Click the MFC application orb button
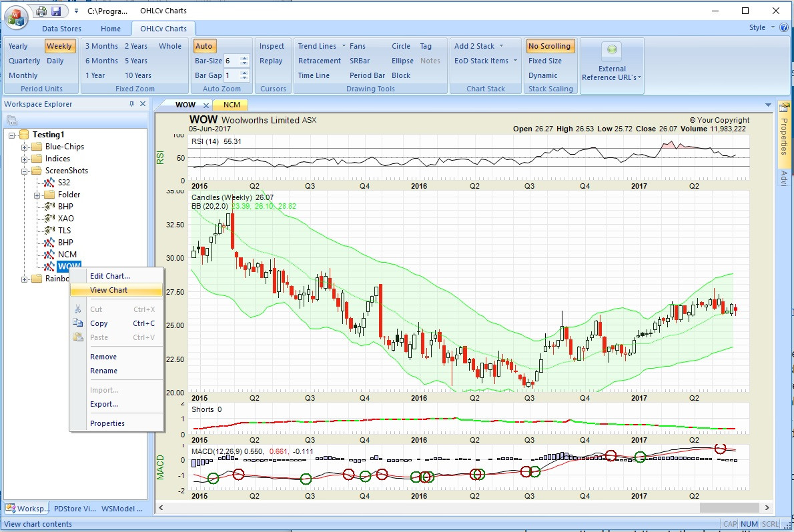 [15, 16]
